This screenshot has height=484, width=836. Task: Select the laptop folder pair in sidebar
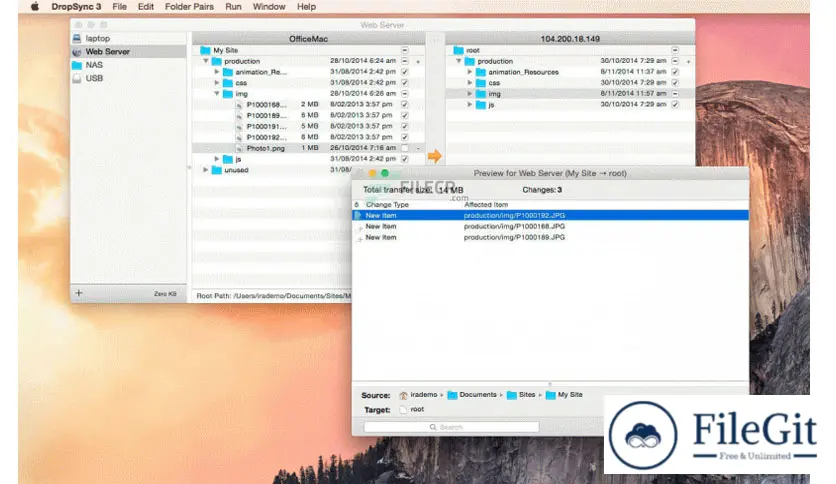(128, 38)
